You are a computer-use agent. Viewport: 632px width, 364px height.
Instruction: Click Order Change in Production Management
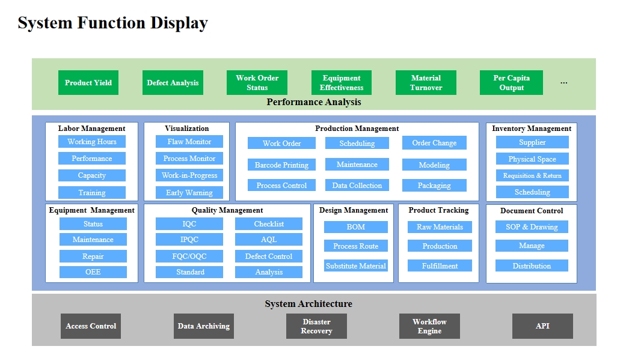pos(434,143)
